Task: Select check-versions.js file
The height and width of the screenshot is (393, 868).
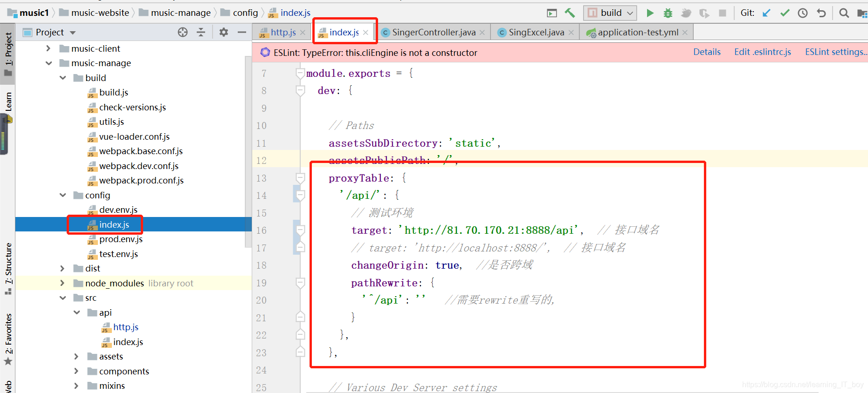Action: point(132,107)
